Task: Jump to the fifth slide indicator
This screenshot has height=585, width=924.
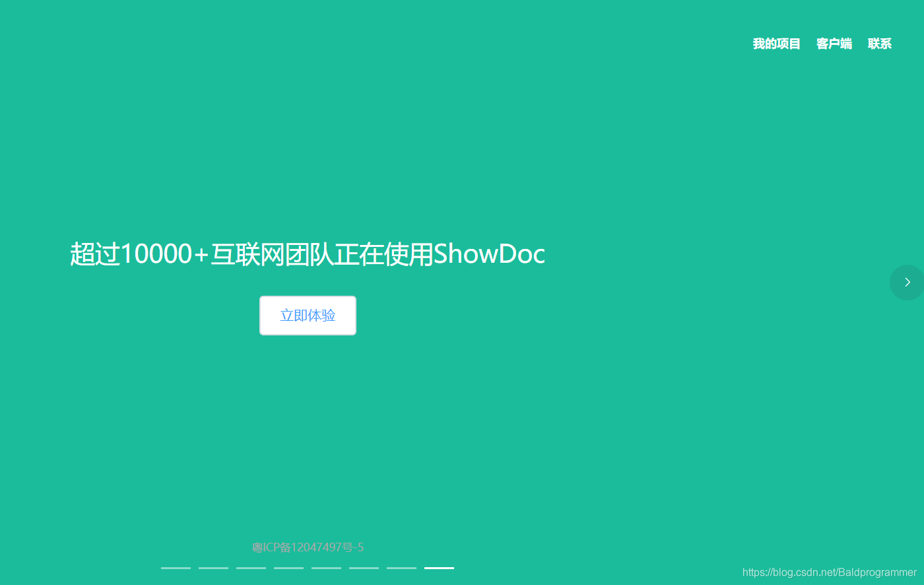Action: pyautogui.click(x=326, y=568)
